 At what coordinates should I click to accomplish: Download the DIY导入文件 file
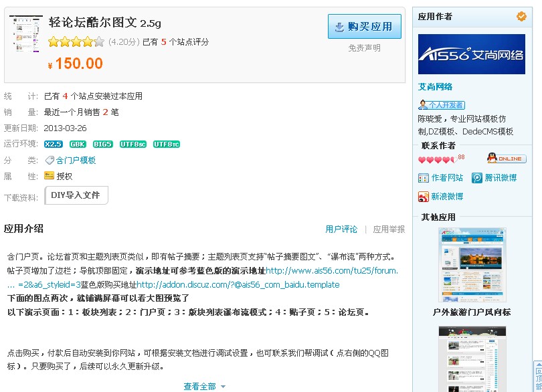coord(76,195)
